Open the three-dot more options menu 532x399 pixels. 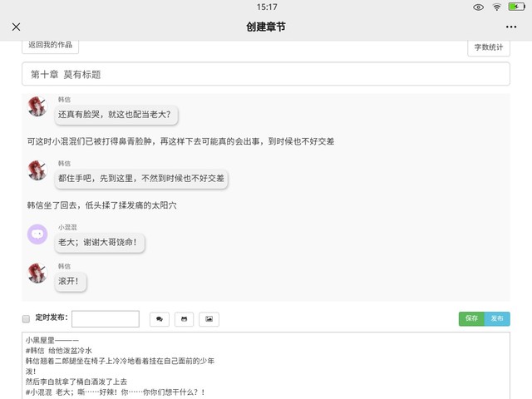point(510,27)
